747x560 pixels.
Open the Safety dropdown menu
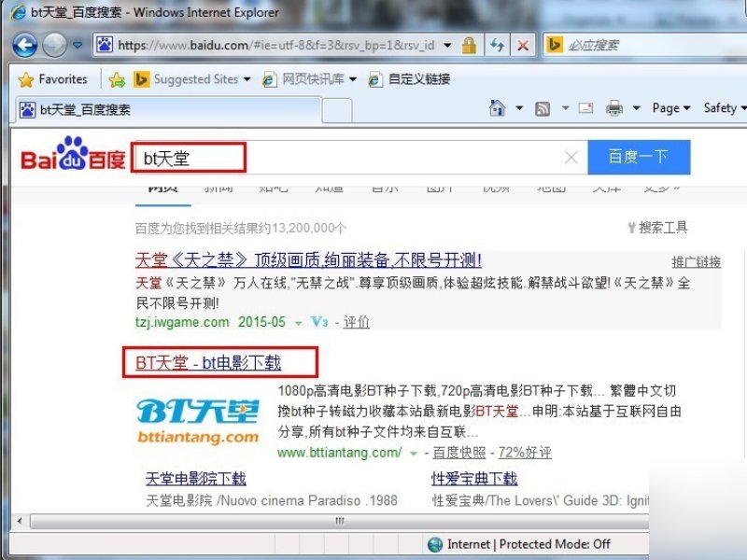click(723, 107)
